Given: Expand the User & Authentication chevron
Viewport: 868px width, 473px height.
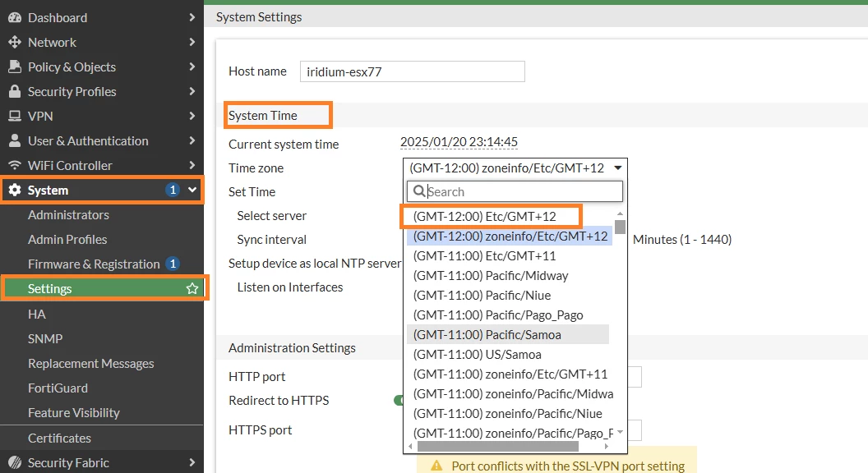Looking at the screenshot, I should 192,140.
